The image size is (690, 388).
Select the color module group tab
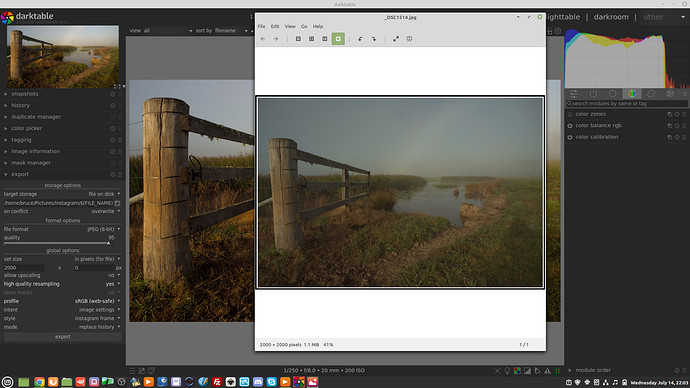coord(632,94)
